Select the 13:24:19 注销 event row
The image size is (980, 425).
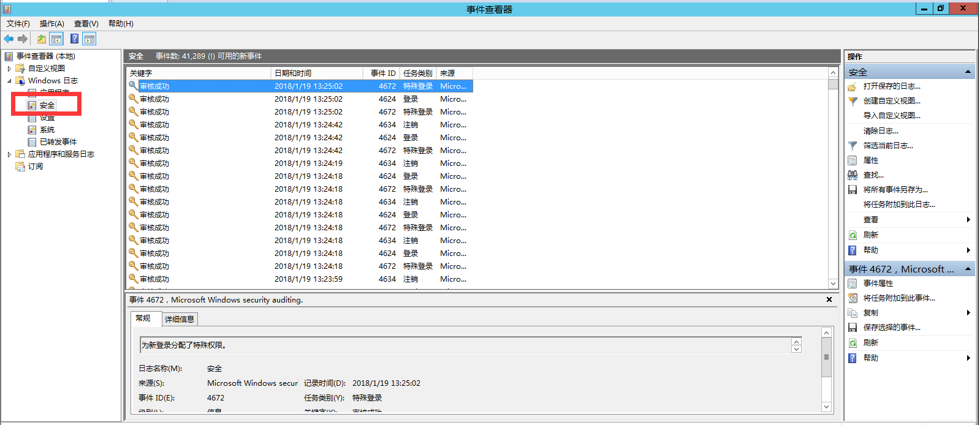(x=300, y=164)
